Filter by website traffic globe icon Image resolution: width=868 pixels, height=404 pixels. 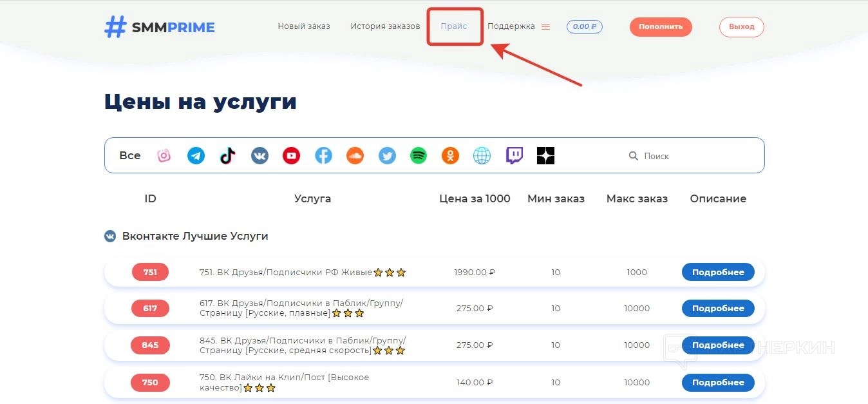(482, 156)
